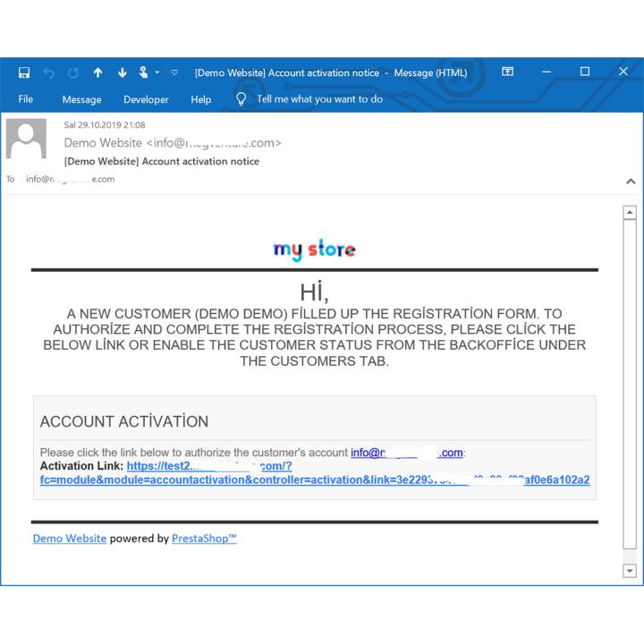644x644 pixels.
Task: Click the date Sal 29.10.2019 21:08
Action: [105, 125]
